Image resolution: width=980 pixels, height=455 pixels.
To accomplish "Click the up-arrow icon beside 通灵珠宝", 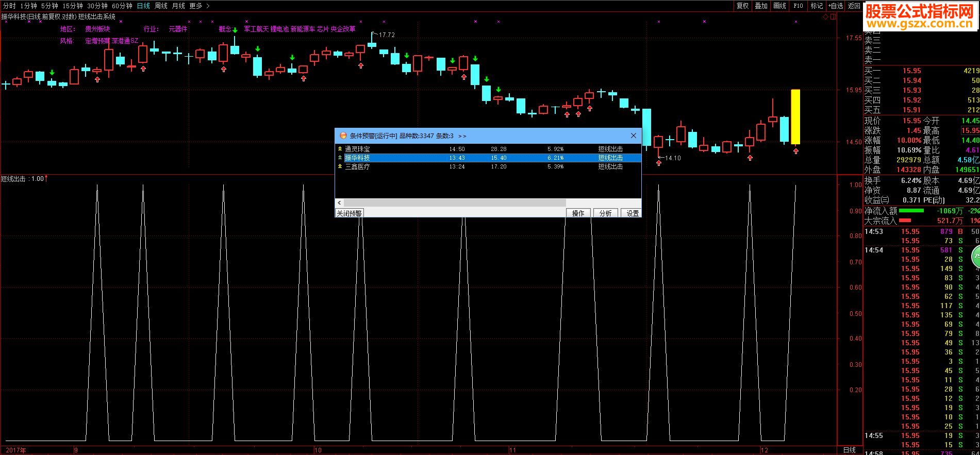I will [340, 149].
